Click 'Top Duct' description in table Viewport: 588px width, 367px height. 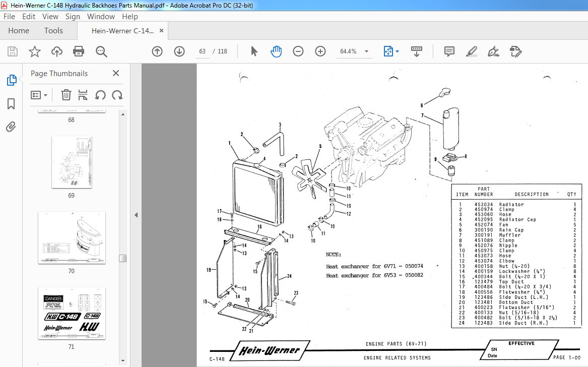pos(511,281)
